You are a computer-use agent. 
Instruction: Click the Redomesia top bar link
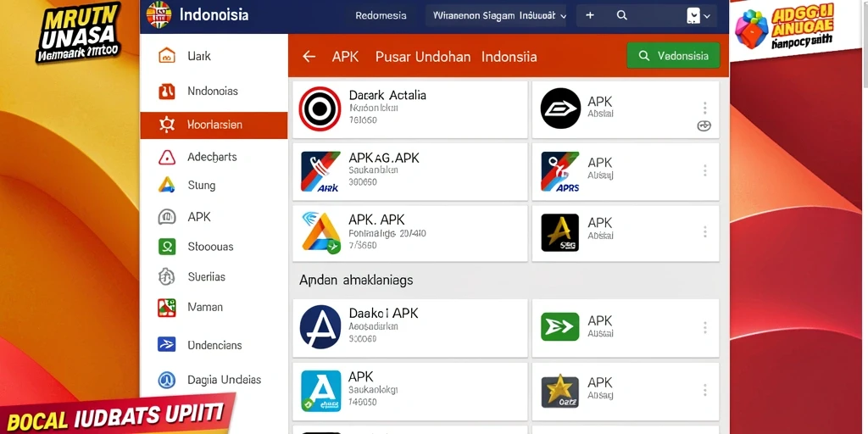click(x=381, y=15)
